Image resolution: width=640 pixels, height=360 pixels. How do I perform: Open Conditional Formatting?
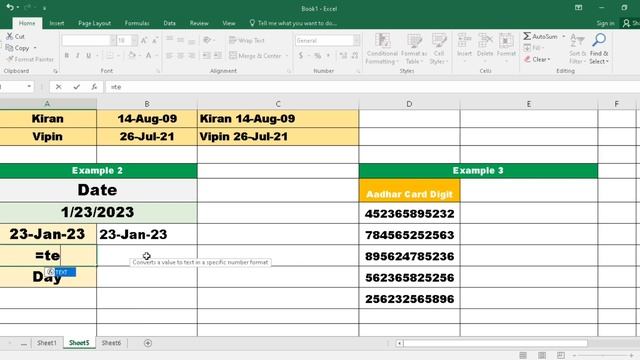(382, 49)
